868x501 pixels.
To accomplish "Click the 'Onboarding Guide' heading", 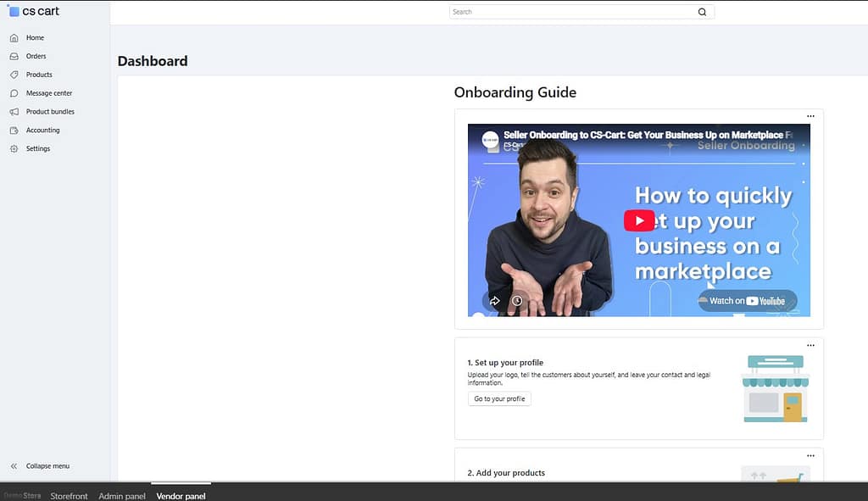I will [x=515, y=92].
